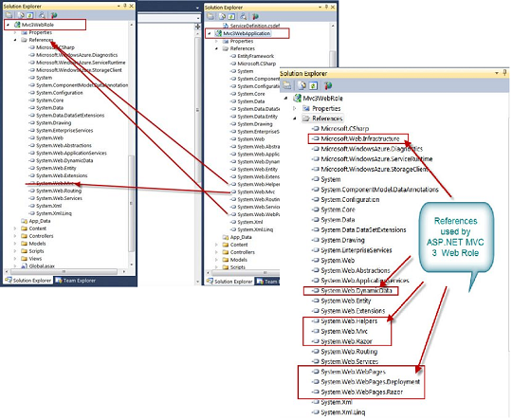512x420 pixels.
Task: Click References folder icon in right panel
Action: click(x=306, y=119)
